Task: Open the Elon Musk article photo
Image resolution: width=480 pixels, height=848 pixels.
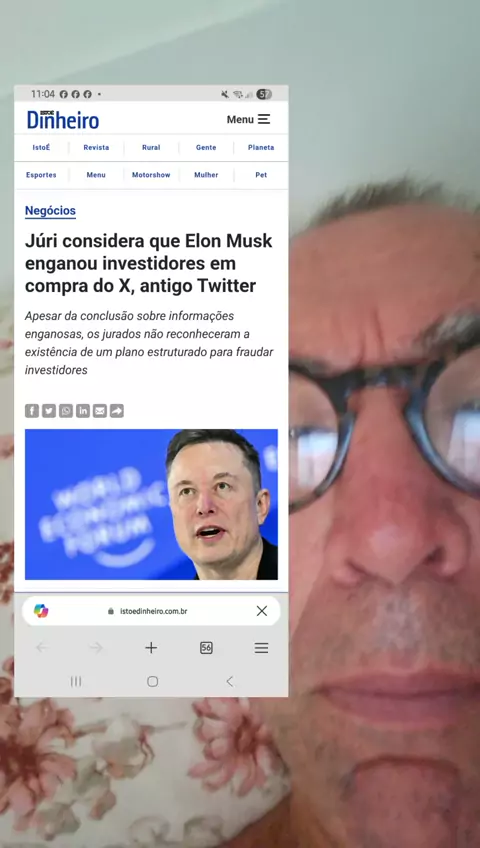Action: pos(151,504)
